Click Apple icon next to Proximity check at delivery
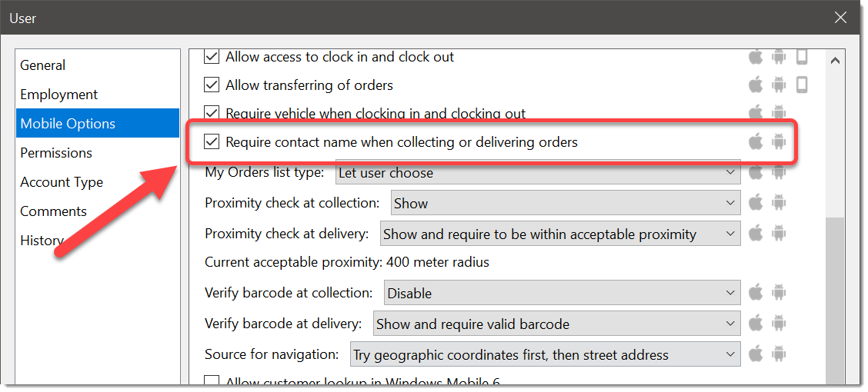 point(756,234)
